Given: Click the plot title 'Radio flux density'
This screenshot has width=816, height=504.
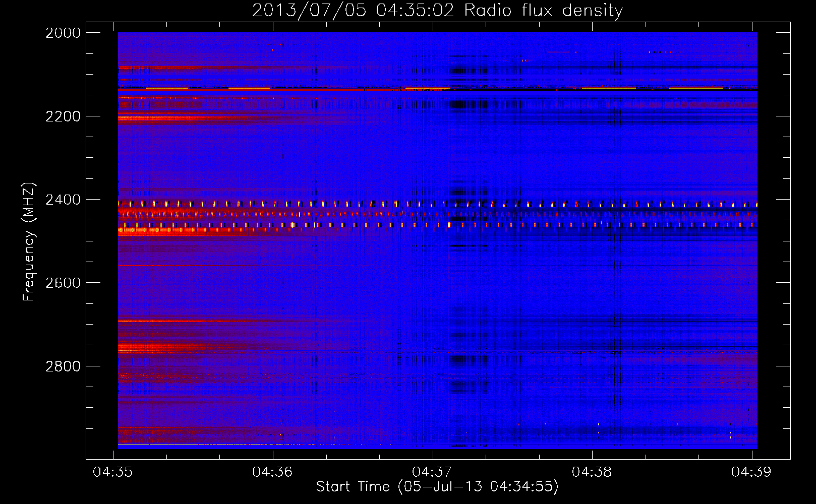Looking at the screenshot, I should click(x=544, y=11).
